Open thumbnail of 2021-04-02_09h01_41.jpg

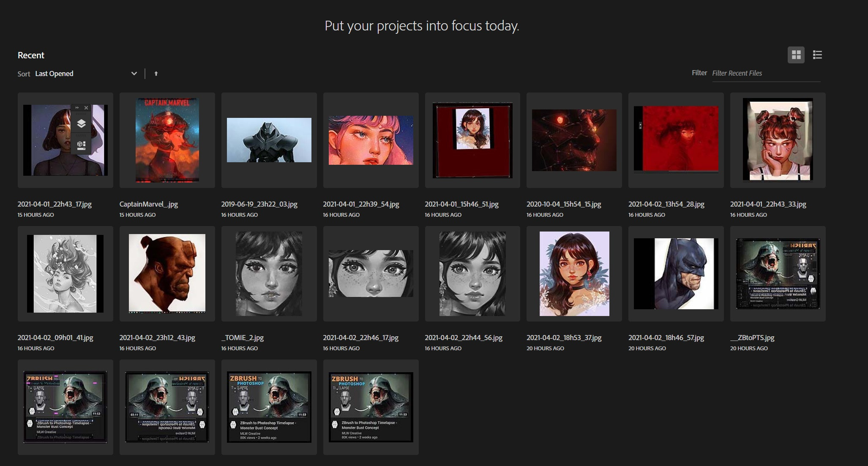point(66,274)
